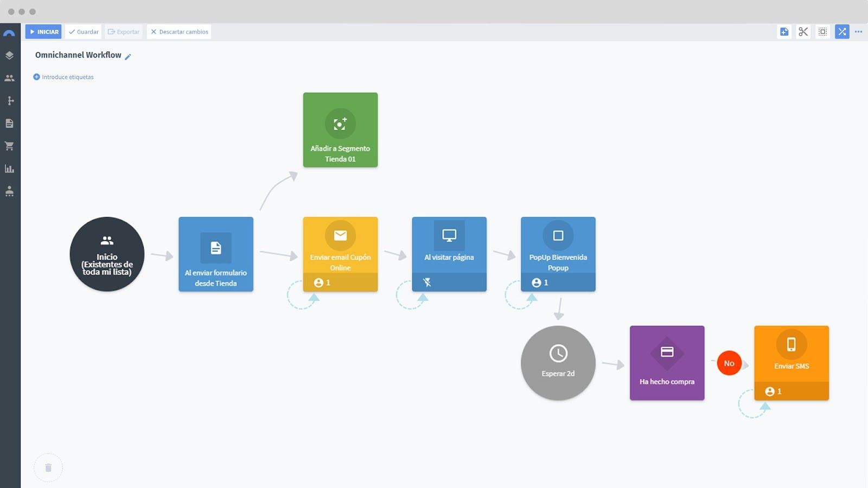Viewport: 868px width, 488px height.
Task: Select the Esperar 2d wait node
Action: point(558,363)
